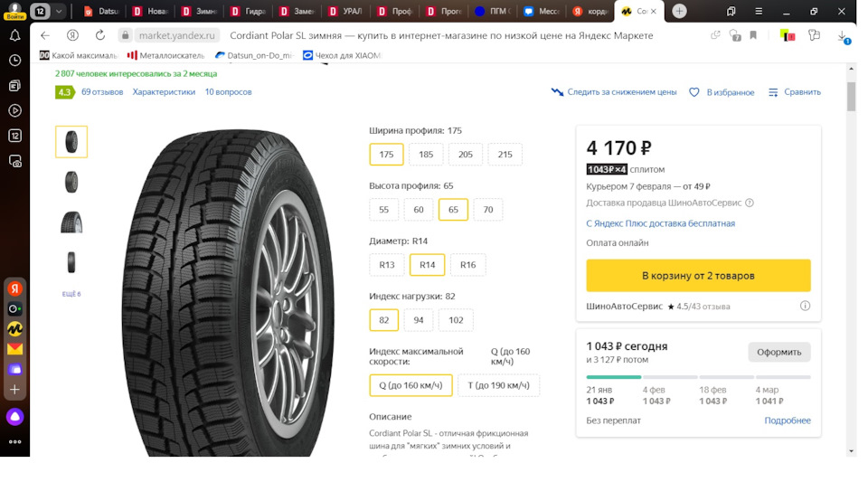Select the second tire thumbnail image

point(71,182)
